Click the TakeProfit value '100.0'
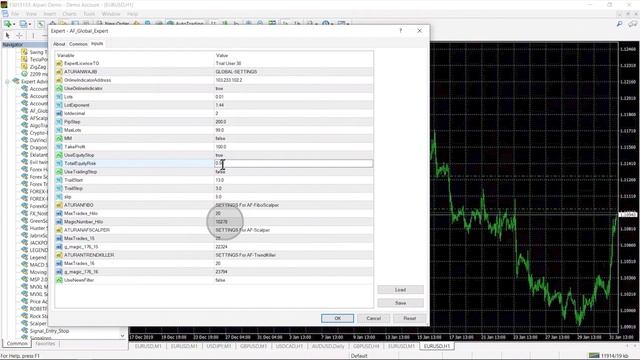This screenshot has width=640, height=360. coord(221,147)
